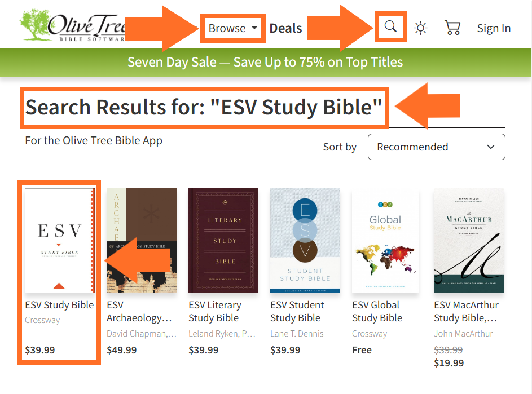Open the Sort by Recommended dropdown

pyautogui.click(x=436, y=147)
